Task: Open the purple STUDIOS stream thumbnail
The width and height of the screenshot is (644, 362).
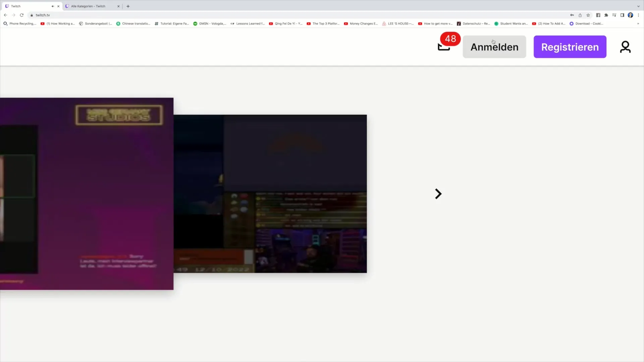Action: [87, 194]
